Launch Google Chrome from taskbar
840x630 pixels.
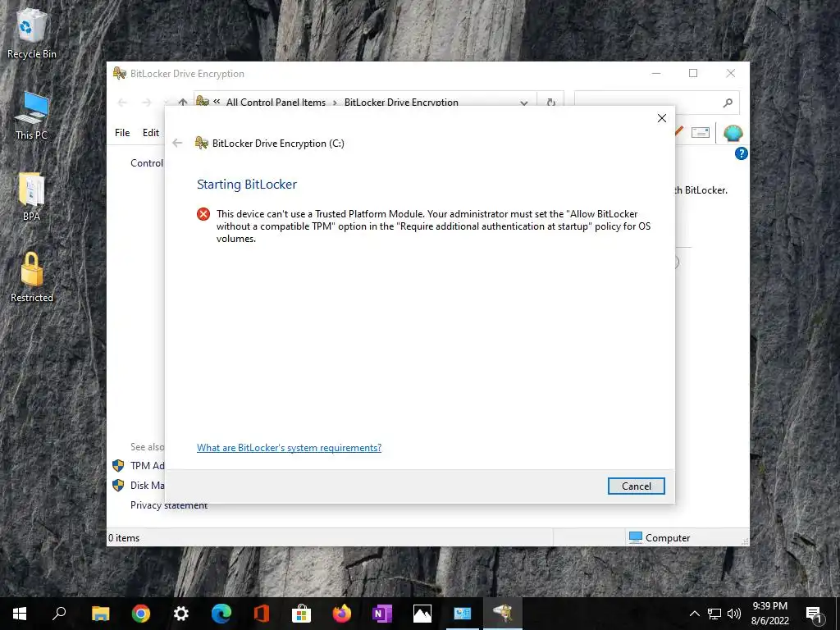point(141,614)
